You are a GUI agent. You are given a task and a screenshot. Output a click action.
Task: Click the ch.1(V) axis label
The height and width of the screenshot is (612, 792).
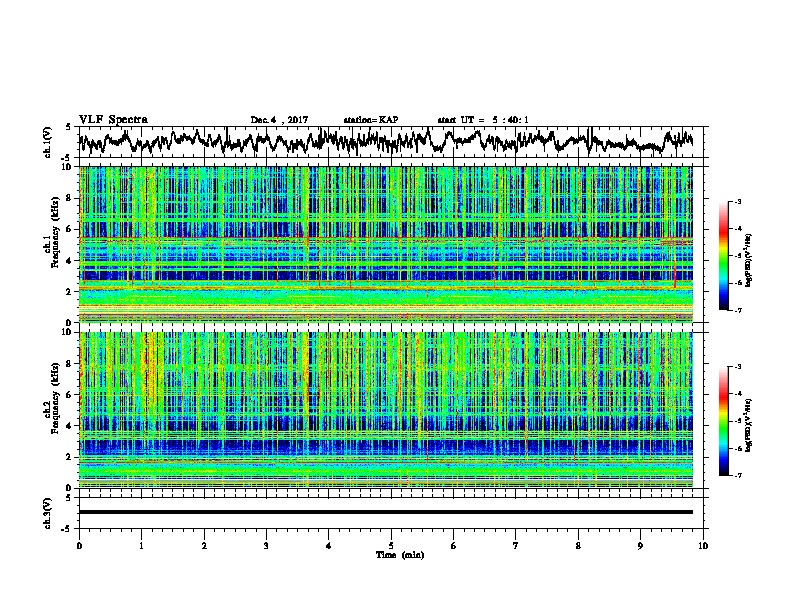48,142
